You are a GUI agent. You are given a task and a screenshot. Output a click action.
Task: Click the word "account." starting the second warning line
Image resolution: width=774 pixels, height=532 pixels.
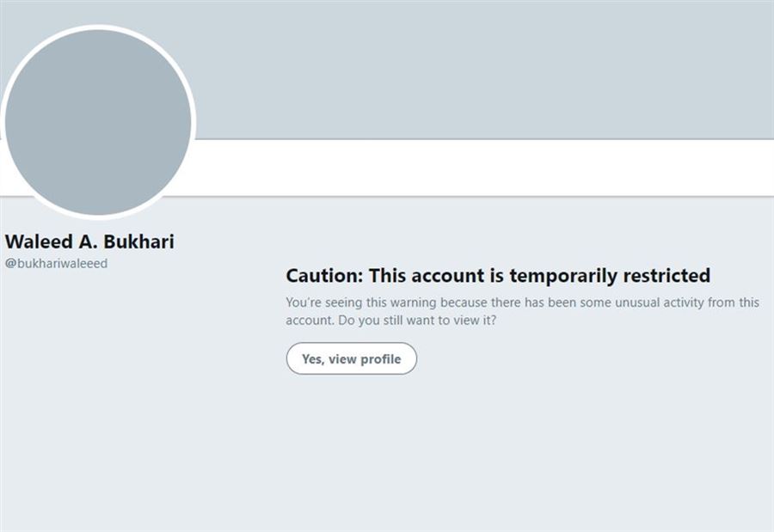pyautogui.click(x=310, y=321)
